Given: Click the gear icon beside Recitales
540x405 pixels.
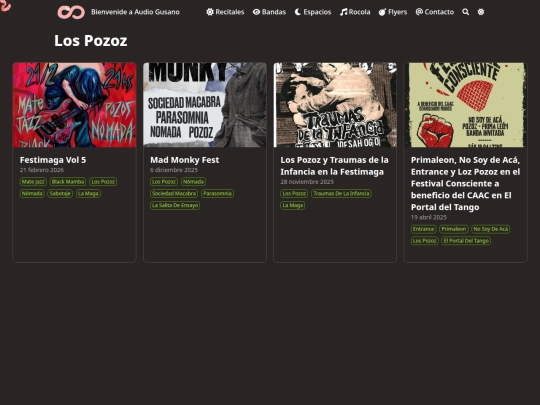Looking at the screenshot, I should [210, 12].
